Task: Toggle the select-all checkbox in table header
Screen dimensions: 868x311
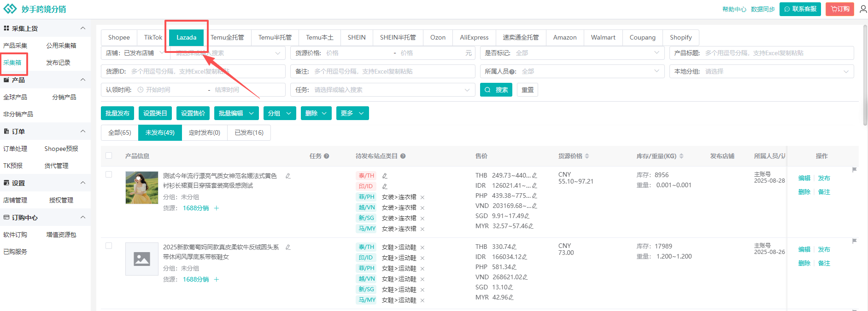Action: click(109, 156)
